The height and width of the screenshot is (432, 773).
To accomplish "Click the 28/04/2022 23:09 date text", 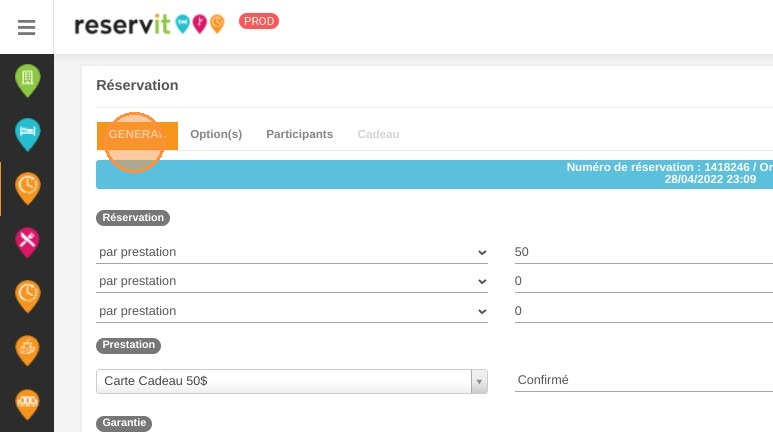I will click(710, 179).
